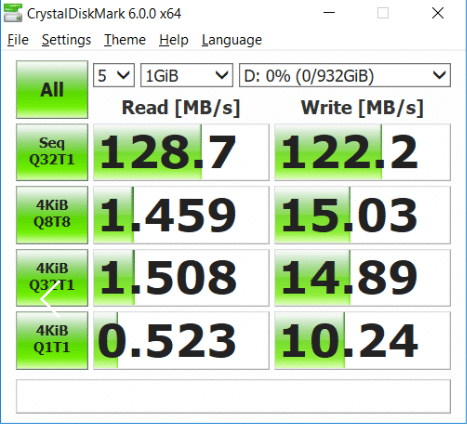Image resolution: width=467 pixels, height=425 pixels.
Task: Open the File menu
Action: [18, 40]
